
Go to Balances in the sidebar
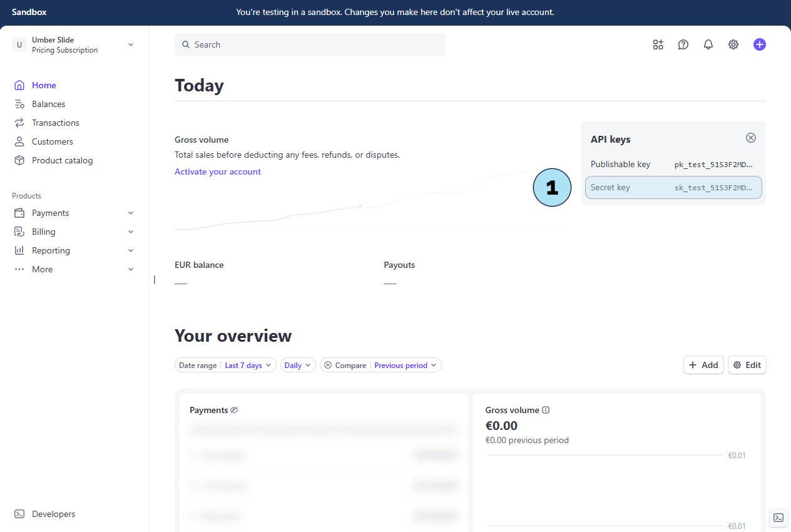49,104
